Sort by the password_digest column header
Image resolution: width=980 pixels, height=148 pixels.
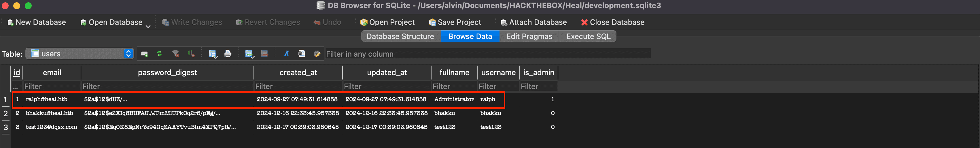167,73
